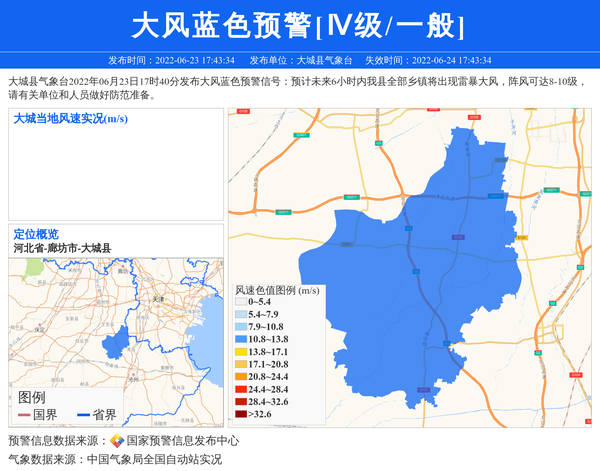Click the red 国界 legend line
This screenshot has width=600, height=471.
pyautogui.click(x=25, y=415)
